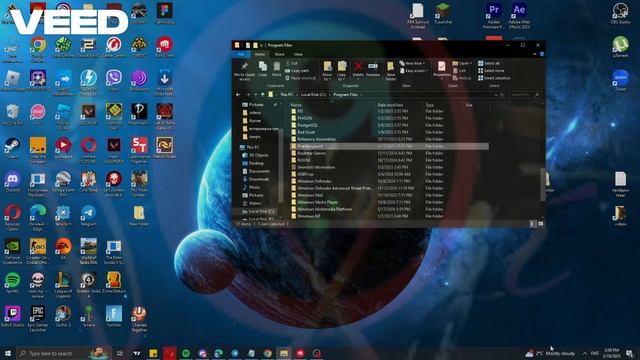Click Copy path in the ribbon
Image resolution: width=640 pixels, height=360 pixels.
(297, 71)
